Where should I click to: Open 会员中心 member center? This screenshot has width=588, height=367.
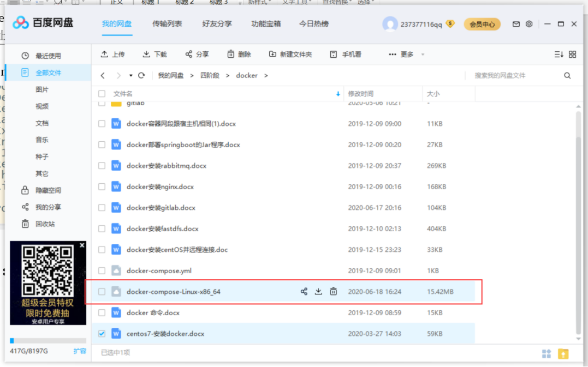point(482,25)
